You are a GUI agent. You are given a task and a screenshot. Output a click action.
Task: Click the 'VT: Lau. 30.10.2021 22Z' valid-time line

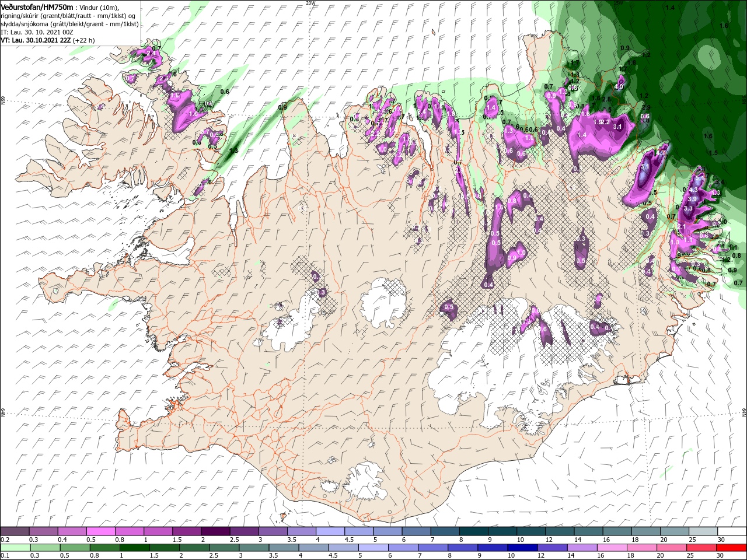tap(36, 40)
